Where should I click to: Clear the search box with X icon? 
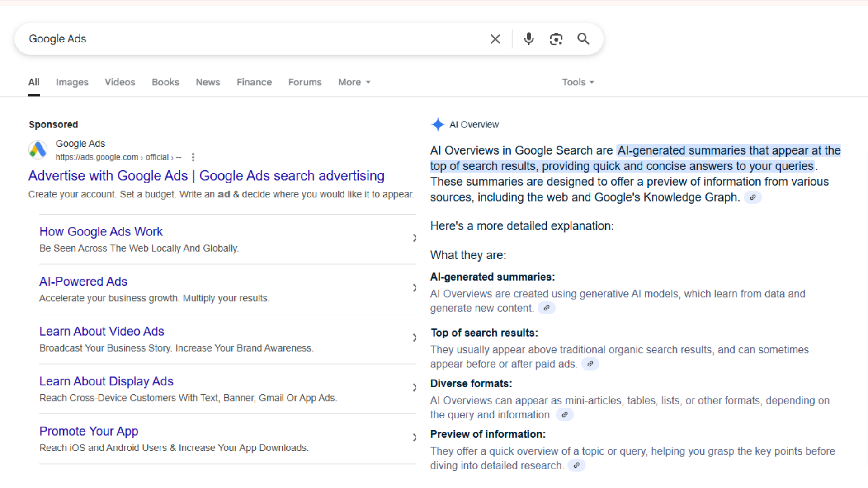(495, 39)
